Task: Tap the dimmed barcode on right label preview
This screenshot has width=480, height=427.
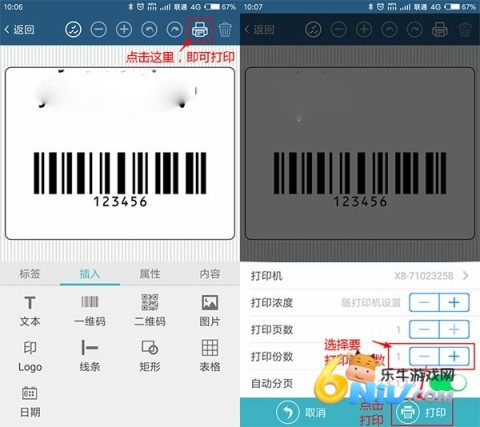Action: click(x=360, y=173)
